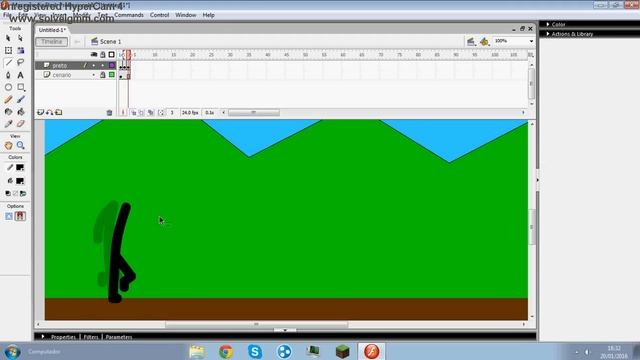Switch to the Parameters tab
Screen dimensions: 640x360
pos(119,337)
